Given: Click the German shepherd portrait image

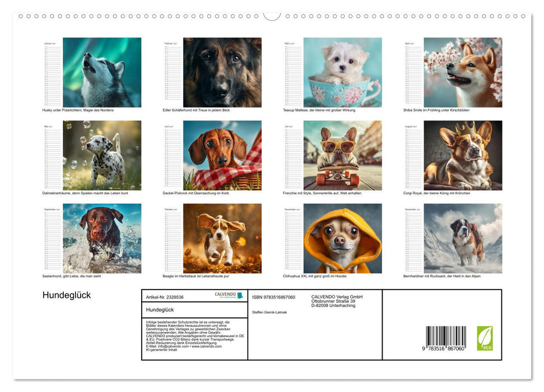Looking at the screenshot, I should (222, 72).
